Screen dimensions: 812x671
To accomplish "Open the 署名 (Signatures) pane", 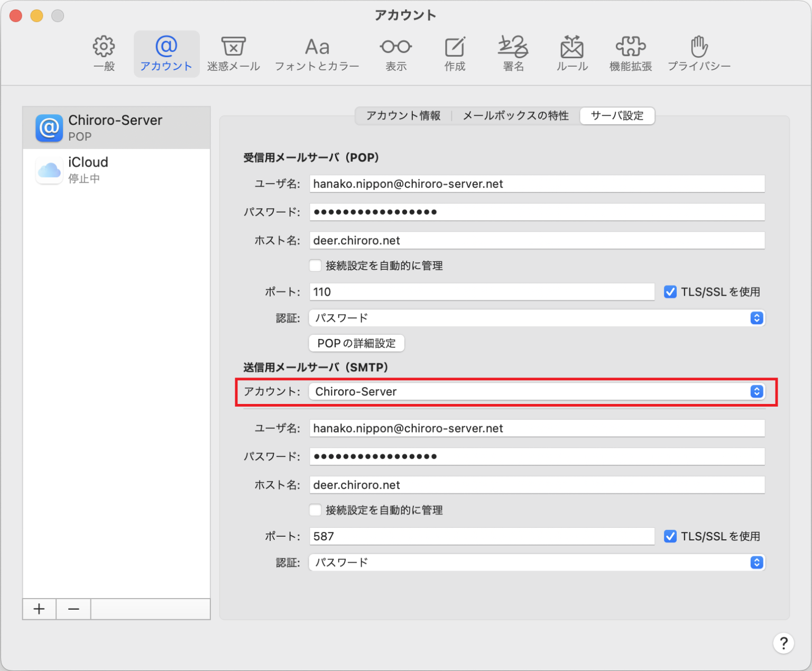I will coord(512,53).
